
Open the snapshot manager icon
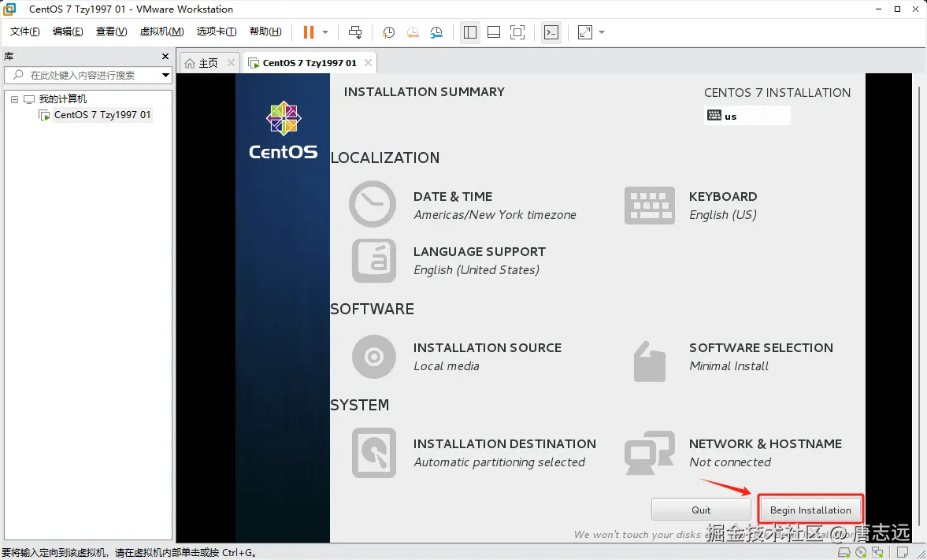436,32
